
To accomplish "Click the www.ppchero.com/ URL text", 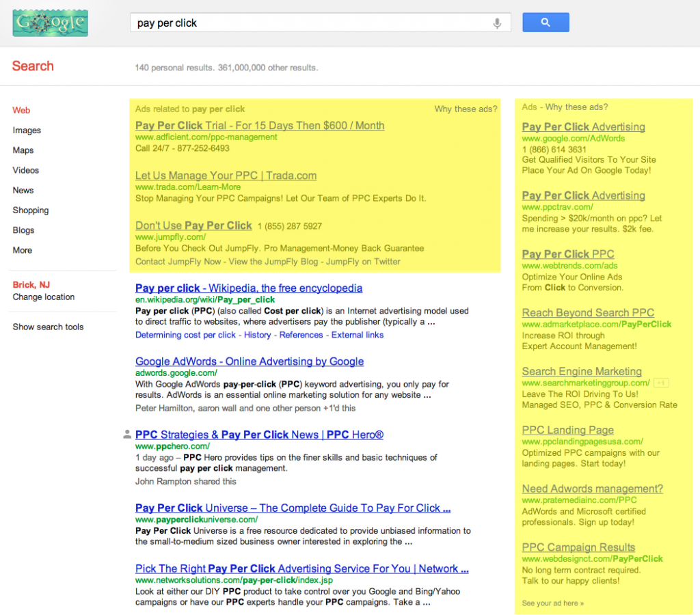I will [x=172, y=446].
